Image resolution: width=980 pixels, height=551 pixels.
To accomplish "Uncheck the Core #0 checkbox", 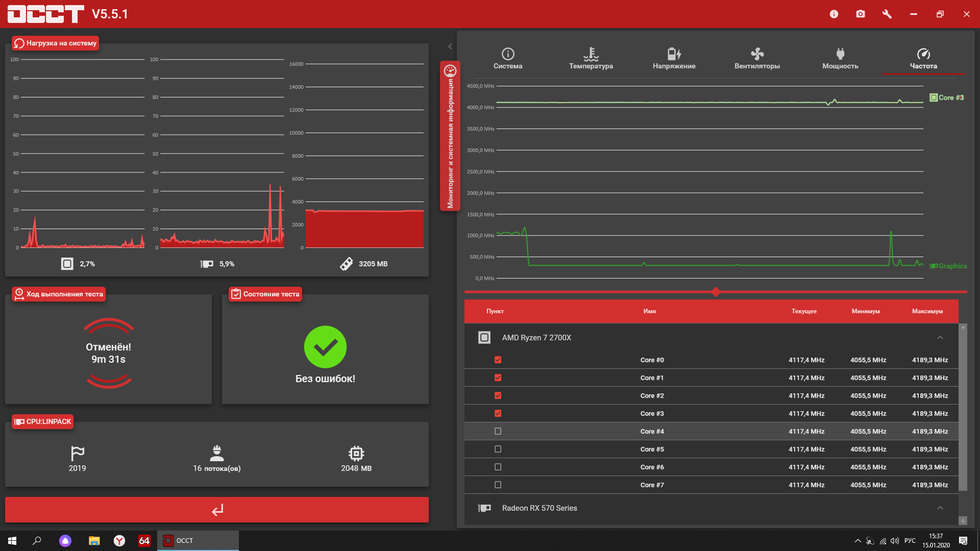I will [x=498, y=360].
